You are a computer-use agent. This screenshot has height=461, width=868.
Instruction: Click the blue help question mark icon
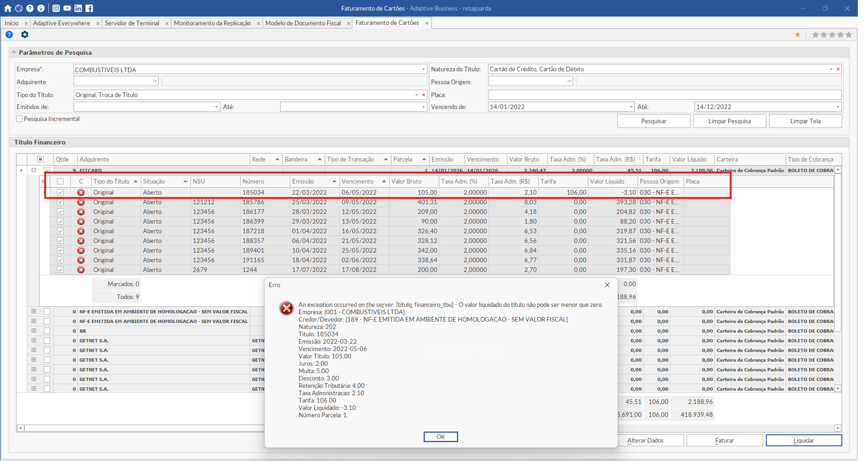tap(9, 35)
